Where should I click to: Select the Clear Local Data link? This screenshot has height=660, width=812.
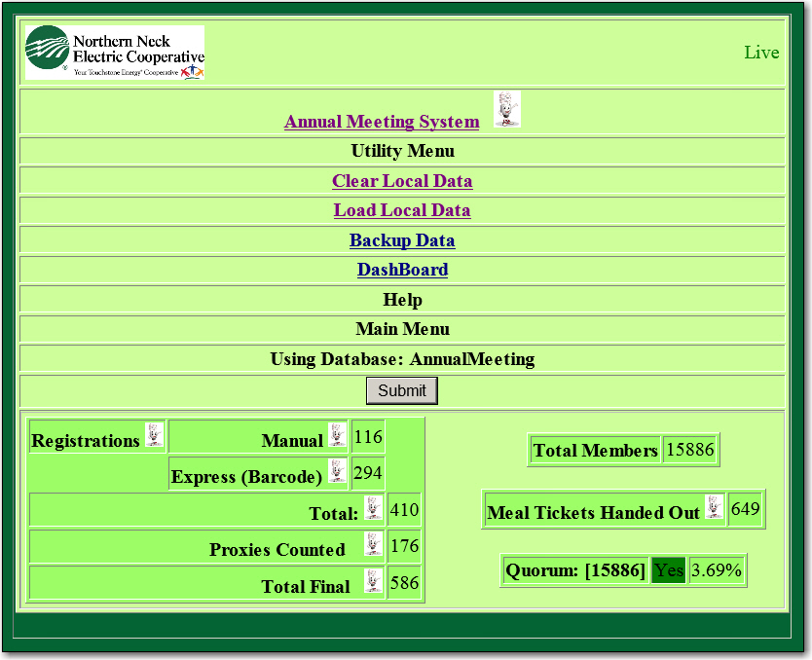402,181
